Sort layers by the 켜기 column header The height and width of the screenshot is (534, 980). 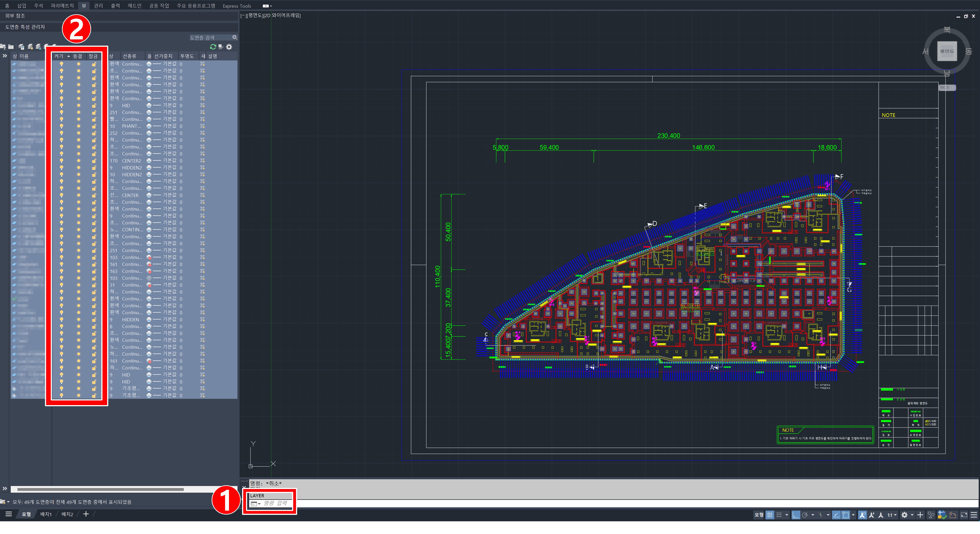[x=61, y=56]
